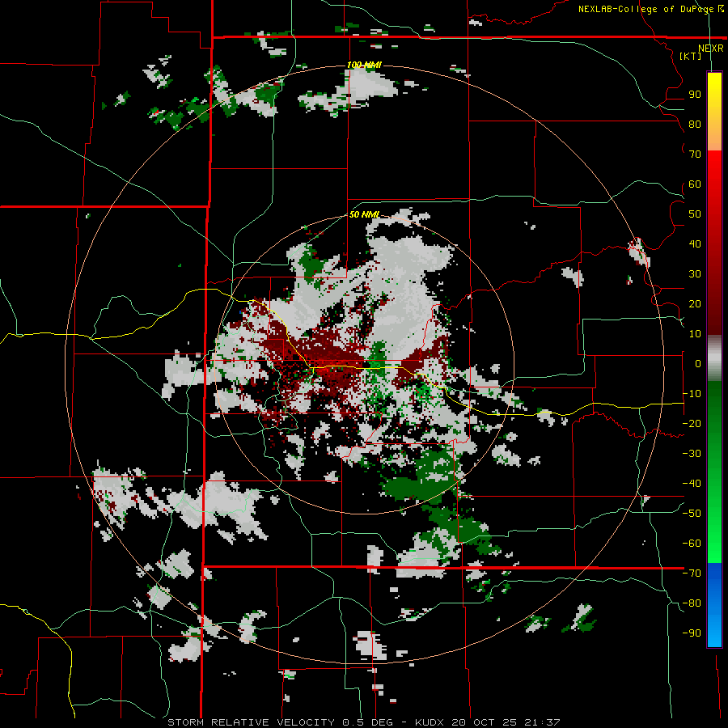Viewport: 728px width, 728px height.
Task: Click the 80 value on velocity scale
Action: [x=695, y=125]
